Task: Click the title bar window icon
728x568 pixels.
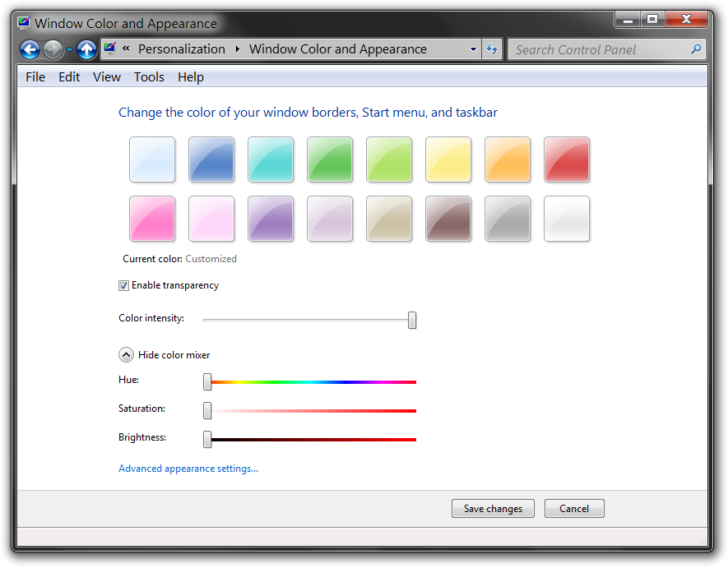Action: (x=24, y=23)
